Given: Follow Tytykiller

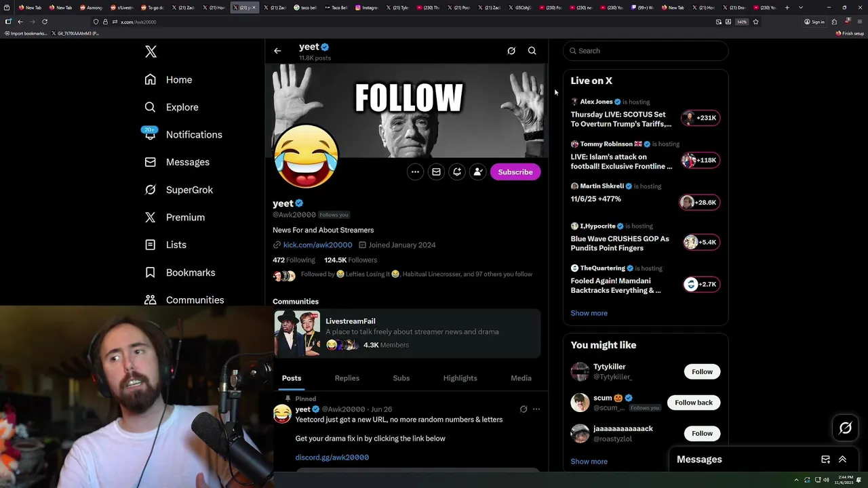Looking at the screenshot, I should 702,371.
